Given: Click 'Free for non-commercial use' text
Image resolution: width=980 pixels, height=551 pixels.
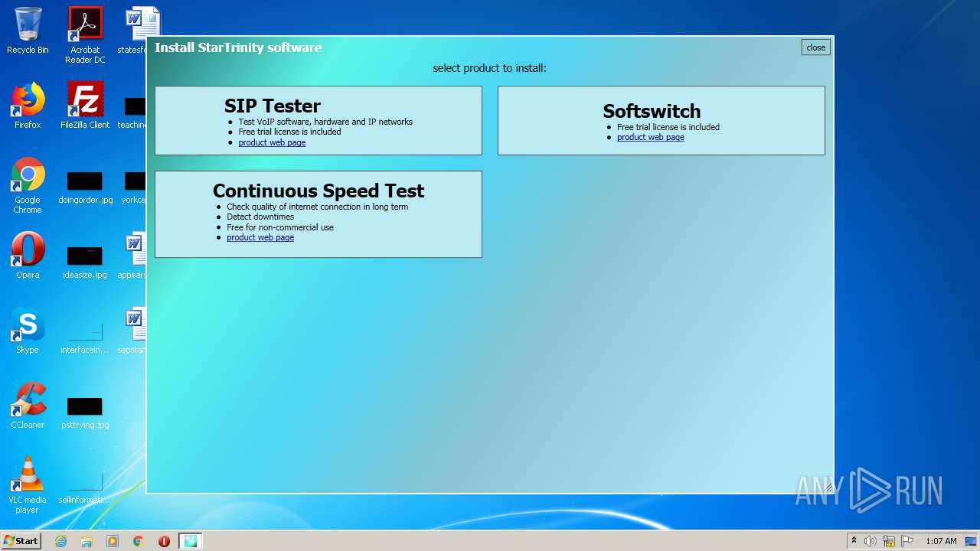Looking at the screenshot, I should [x=280, y=227].
